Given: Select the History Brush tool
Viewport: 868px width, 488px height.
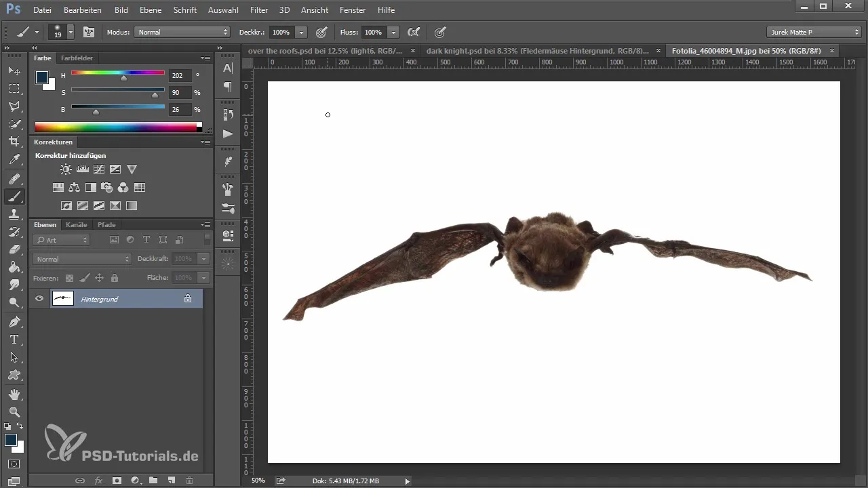Looking at the screenshot, I should point(14,232).
